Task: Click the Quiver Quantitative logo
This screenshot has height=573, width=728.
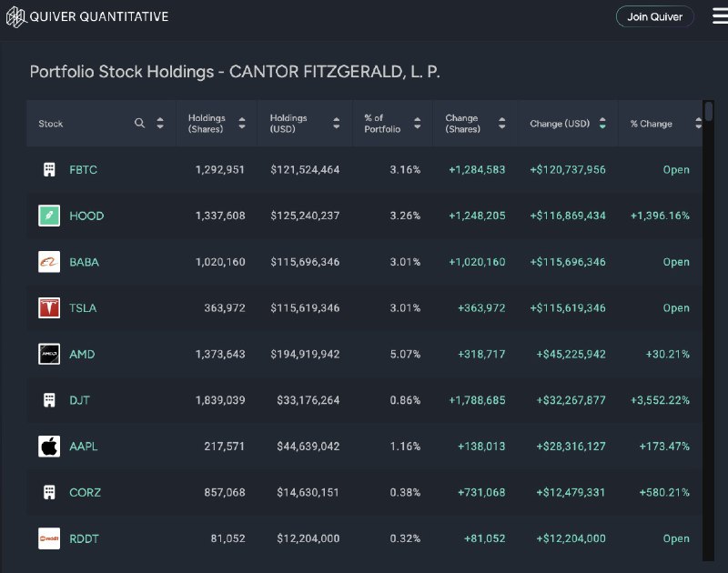Action: [x=87, y=17]
